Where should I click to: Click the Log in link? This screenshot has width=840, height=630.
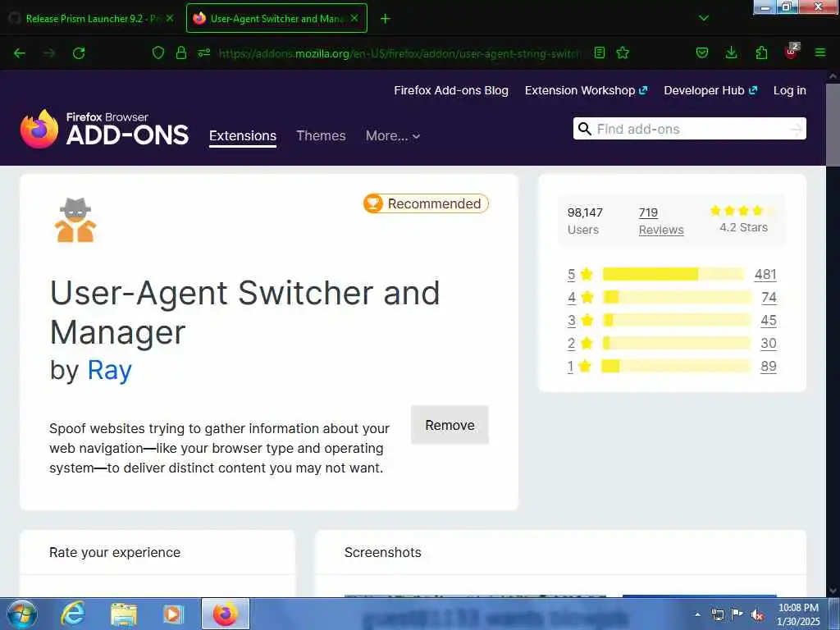[790, 90]
